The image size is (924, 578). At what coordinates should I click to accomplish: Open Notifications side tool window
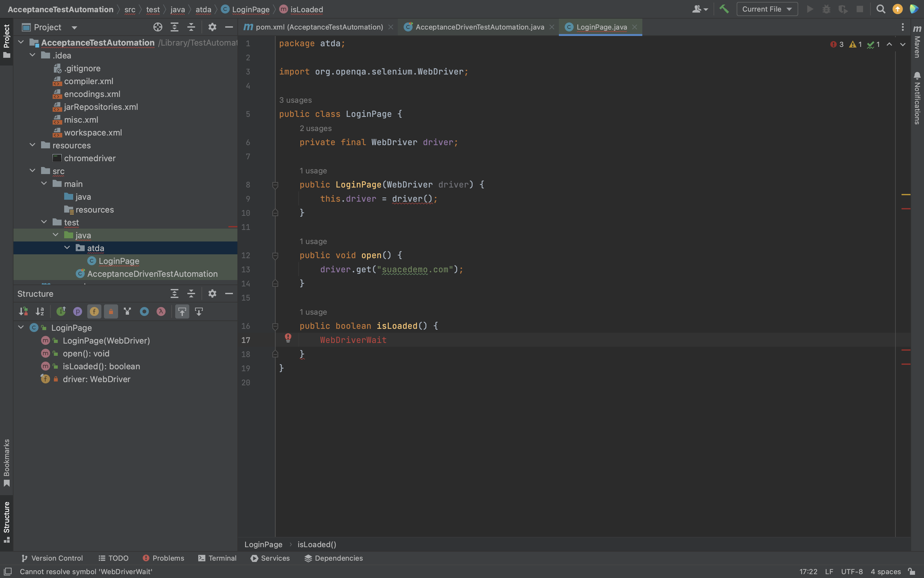tap(917, 98)
